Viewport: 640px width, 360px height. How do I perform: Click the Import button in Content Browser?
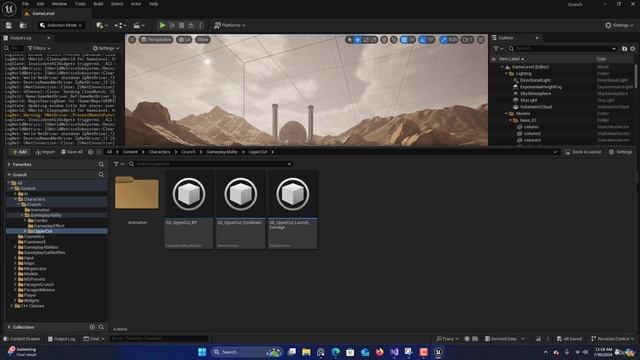pyautogui.click(x=45, y=152)
